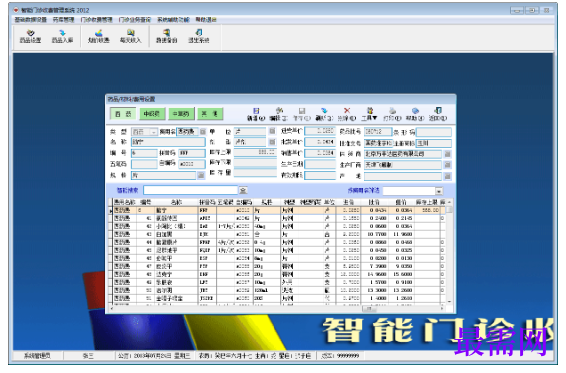Open the 系统辅助功能 menu
The width and height of the screenshot is (566, 373).
[x=173, y=20]
